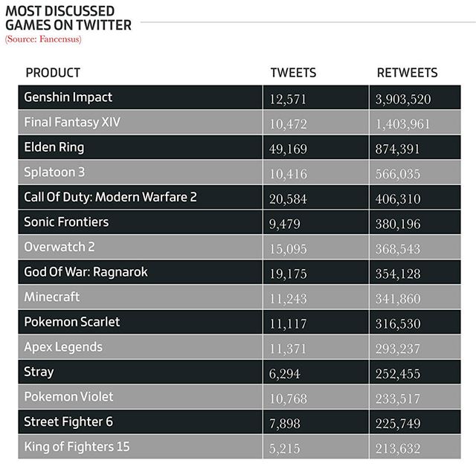
Task: Click the Street Fighter 6 name
Action: (x=68, y=422)
